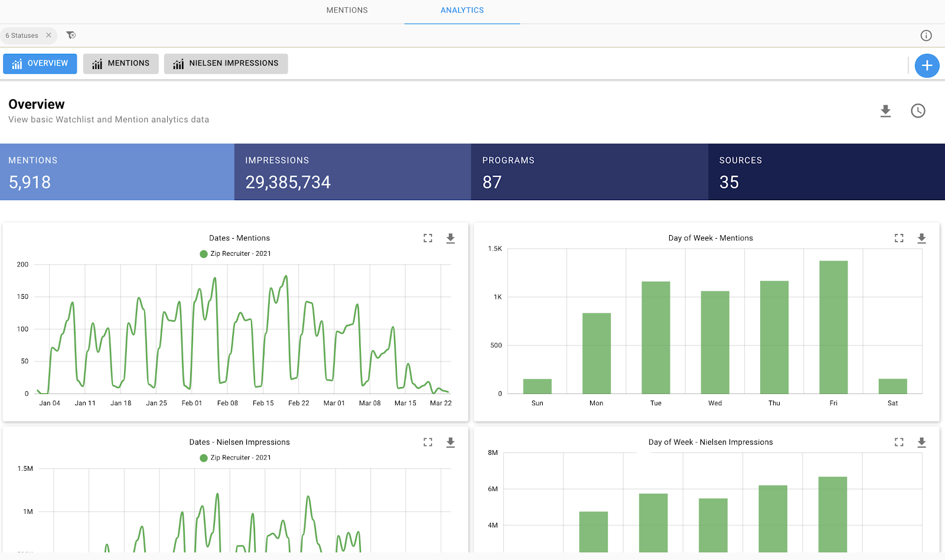Click the Overview view button
945x560 pixels.
(40, 64)
